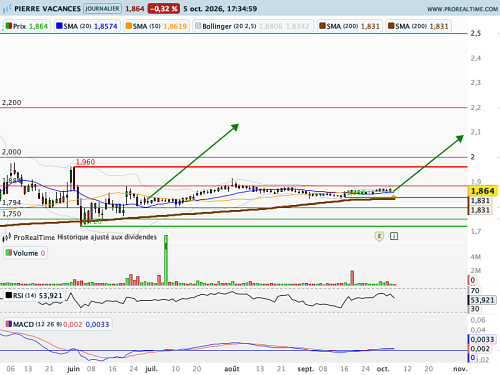Select the Bollinger (20 2,5) legend entry
The image size is (500, 375).
[253, 26]
